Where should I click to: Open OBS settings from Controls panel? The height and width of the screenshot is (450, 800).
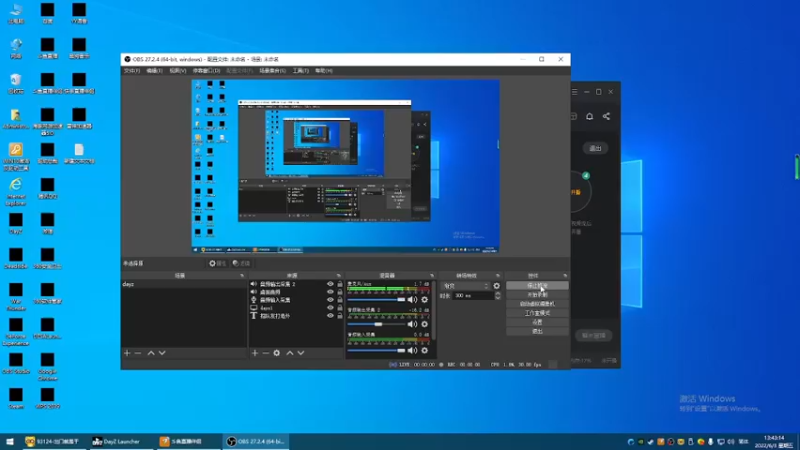coord(537,322)
